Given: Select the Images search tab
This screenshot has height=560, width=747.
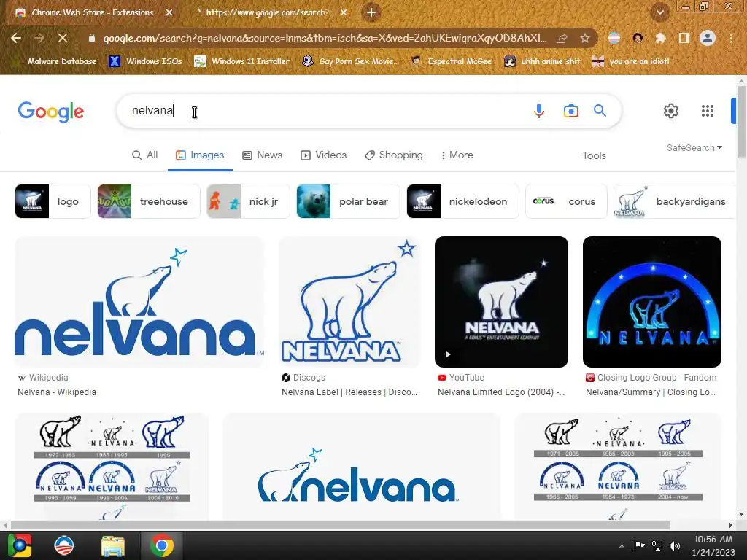Looking at the screenshot, I should click(200, 155).
